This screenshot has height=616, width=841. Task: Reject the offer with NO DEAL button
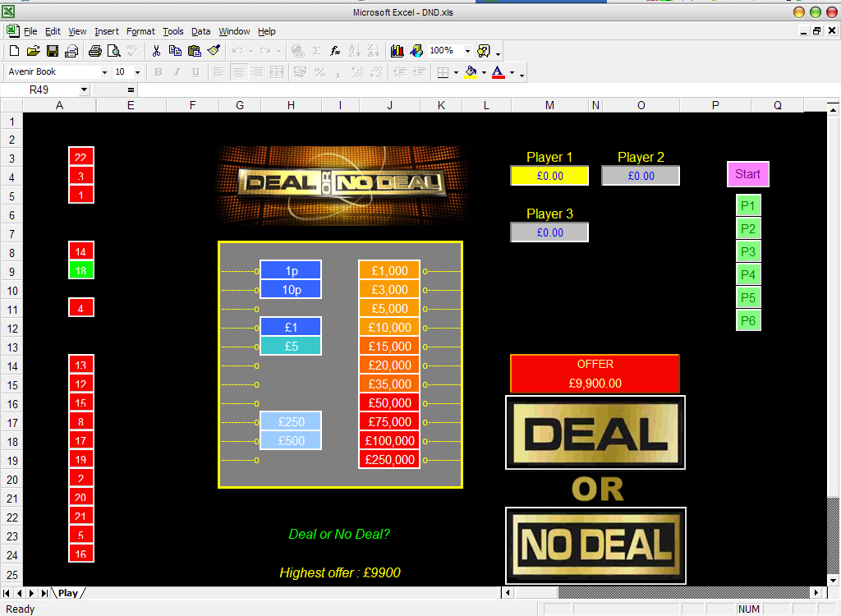[x=595, y=545]
